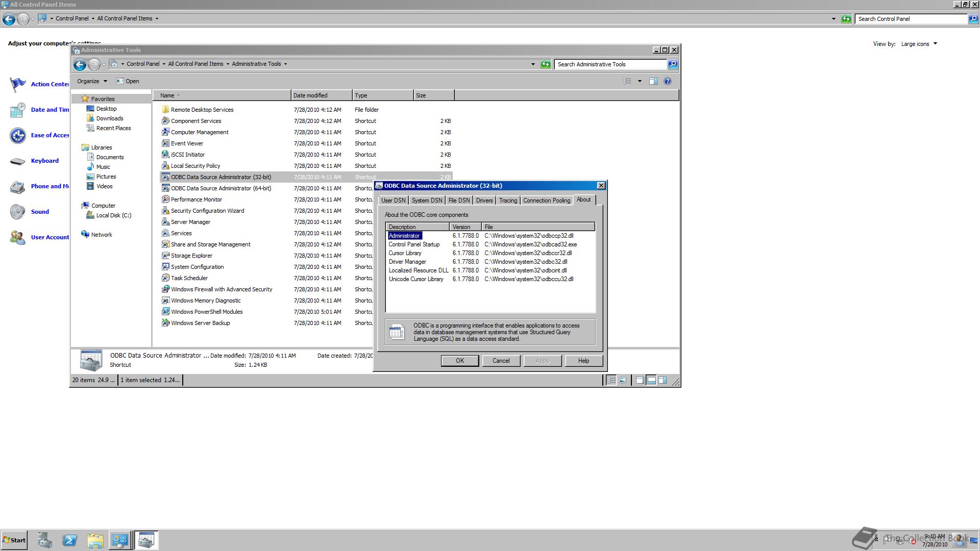
Task: Click Help in ODBC dialog
Action: tap(583, 361)
